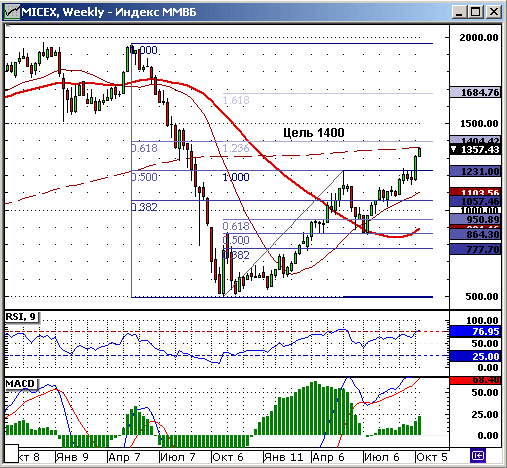This screenshot has height=468, width=507.
Task: Click the 777.70 price level label
Action: (x=475, y=249)
